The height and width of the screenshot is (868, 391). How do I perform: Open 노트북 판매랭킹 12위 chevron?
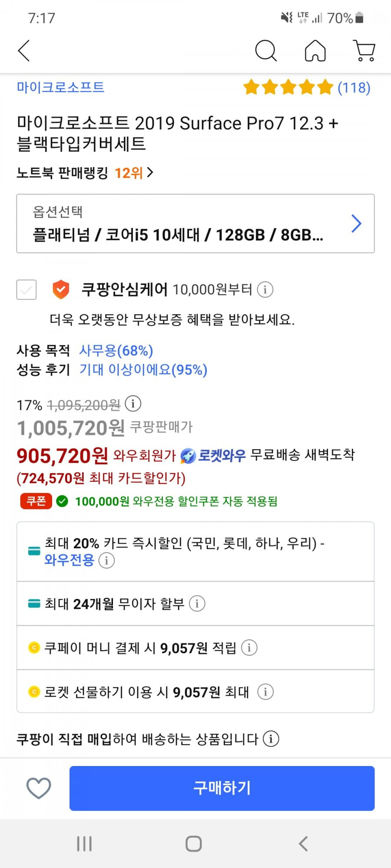(150, 173)
